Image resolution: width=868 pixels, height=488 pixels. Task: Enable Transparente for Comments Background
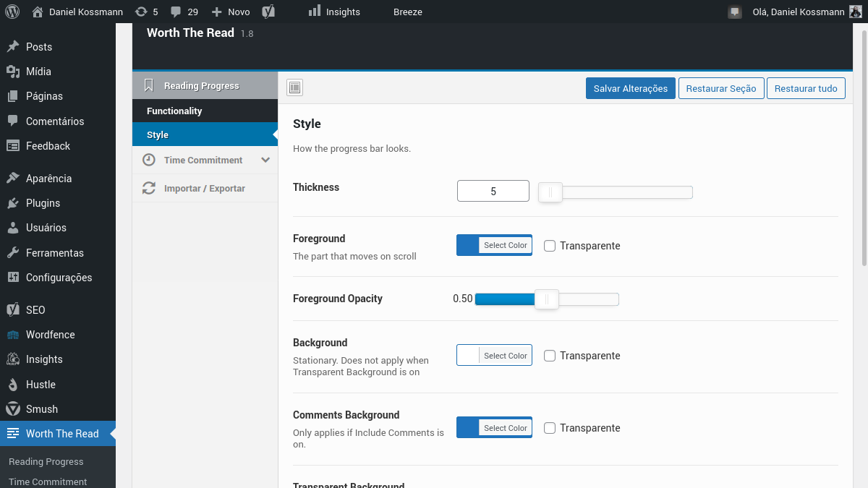[550, 428]
